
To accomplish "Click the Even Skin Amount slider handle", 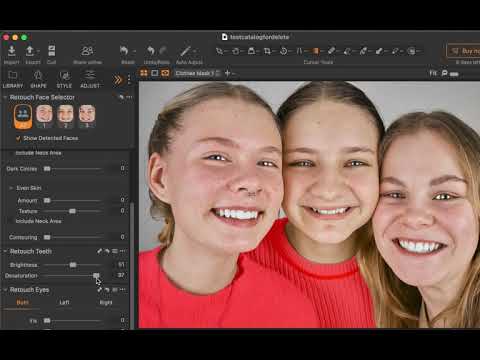I will click(47, 200).
